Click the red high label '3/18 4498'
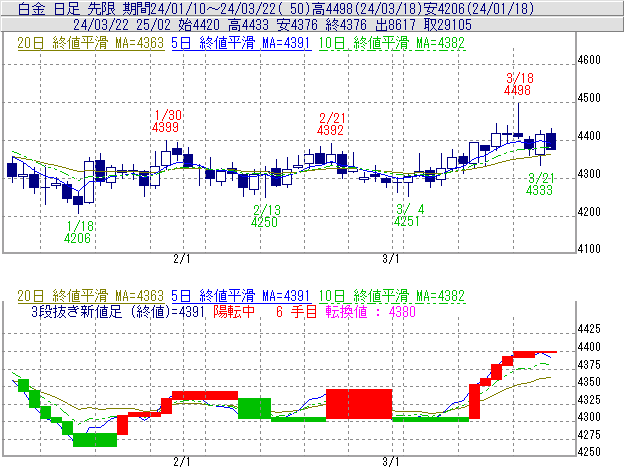Image resolution: width=624 pixels, height=475 pixels. pyautogui.click(x=518, y=84)
